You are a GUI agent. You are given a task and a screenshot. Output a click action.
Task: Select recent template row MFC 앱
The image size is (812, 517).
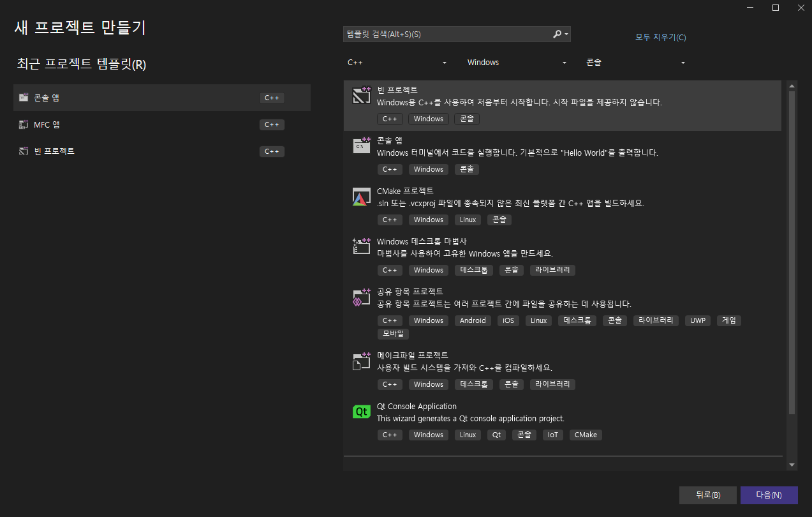click(162, 124)
